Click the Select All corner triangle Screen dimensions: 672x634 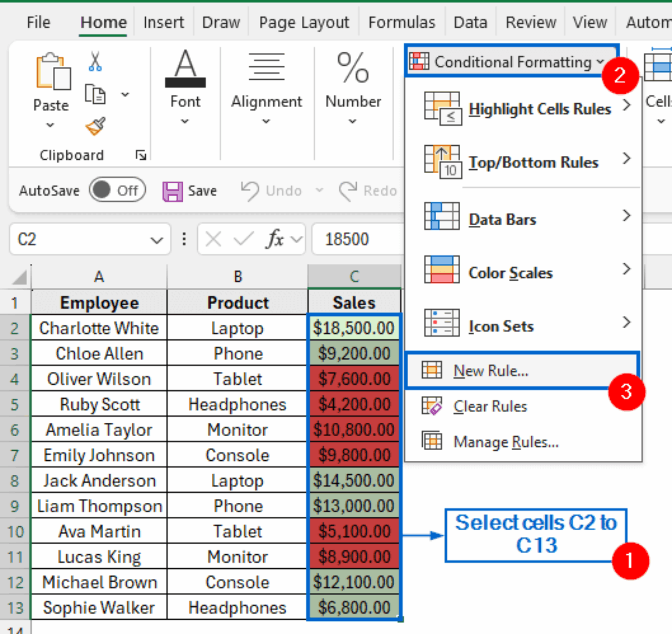(x=20, y=277)
